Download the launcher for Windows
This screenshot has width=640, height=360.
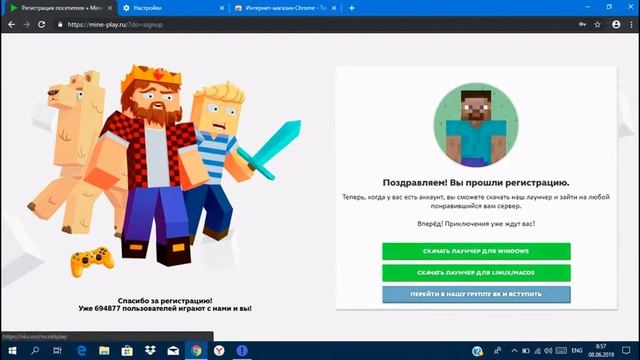[476, 251]
